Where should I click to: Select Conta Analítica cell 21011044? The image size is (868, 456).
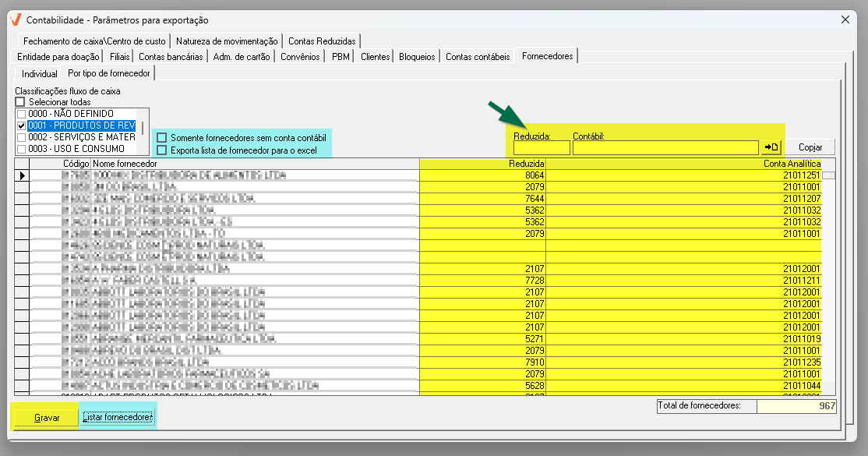point(683,386)
